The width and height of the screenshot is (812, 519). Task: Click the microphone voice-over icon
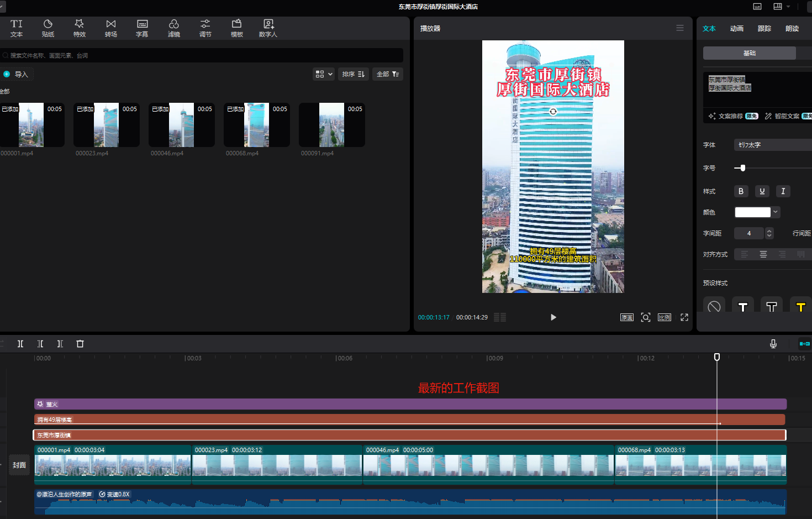click(x=773, y=344)
